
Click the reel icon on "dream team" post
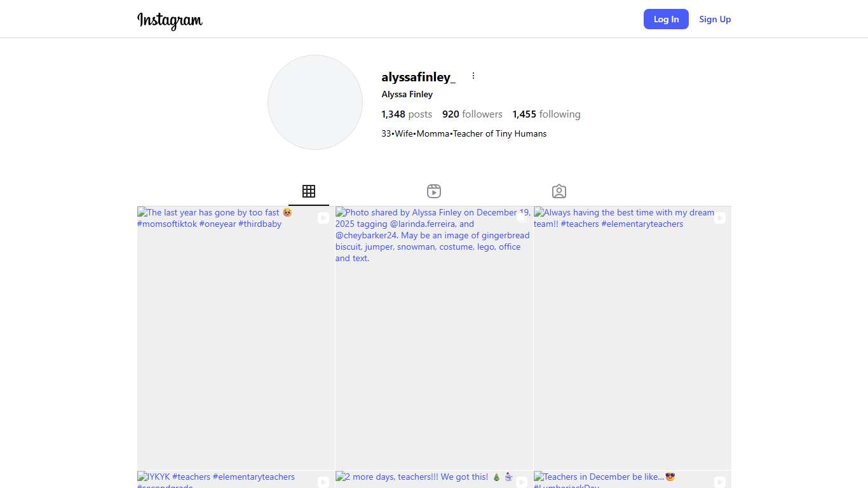click(x=720, y=218)
